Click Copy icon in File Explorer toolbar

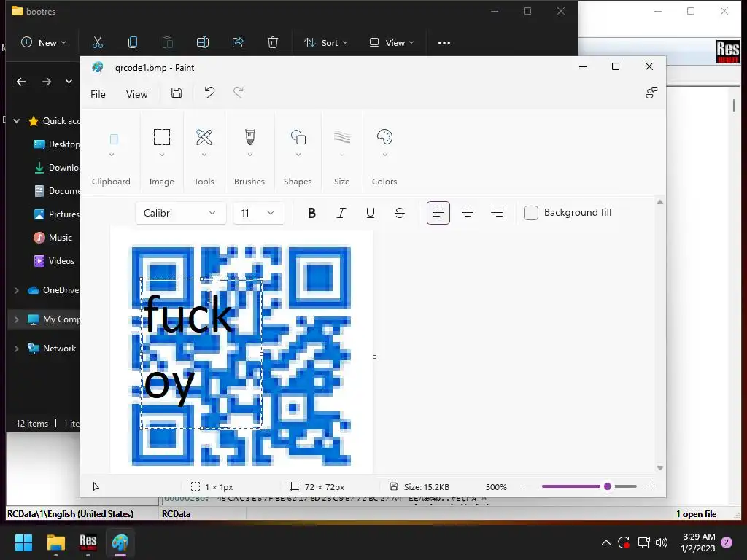(x=133, y=43)
